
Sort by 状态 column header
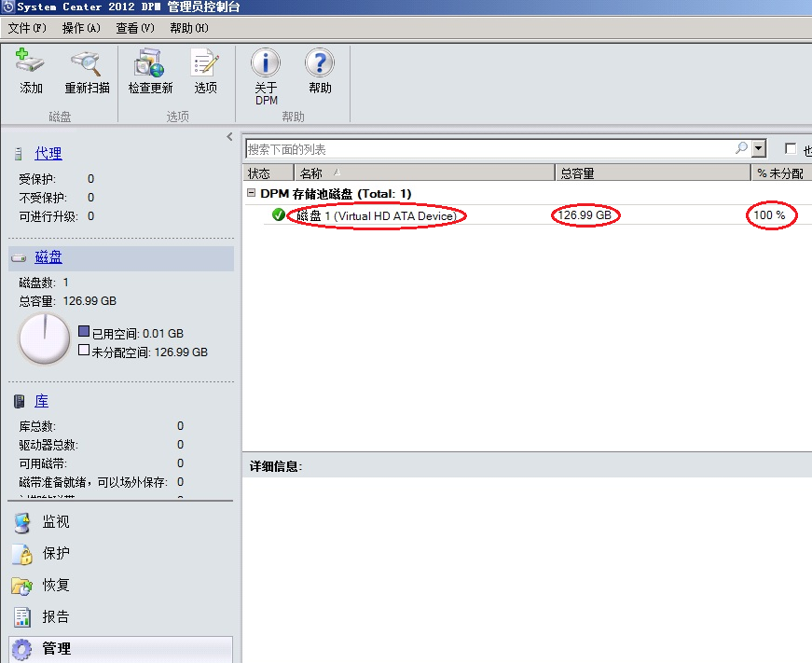click(268, 173)
